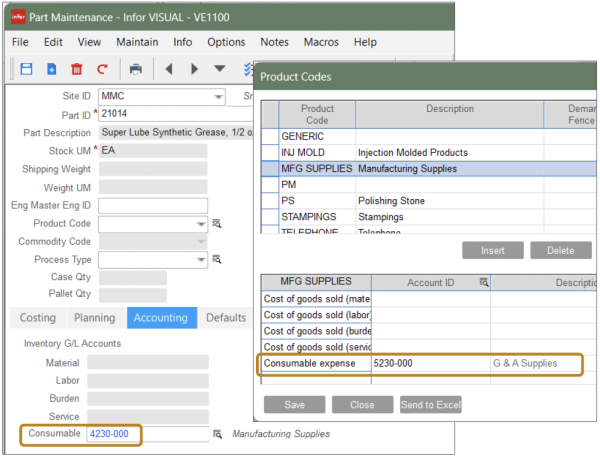Viewport: 600px width, 457px height.
Task: Expand the Commodity Code dropdown
Action: (201, 242)
